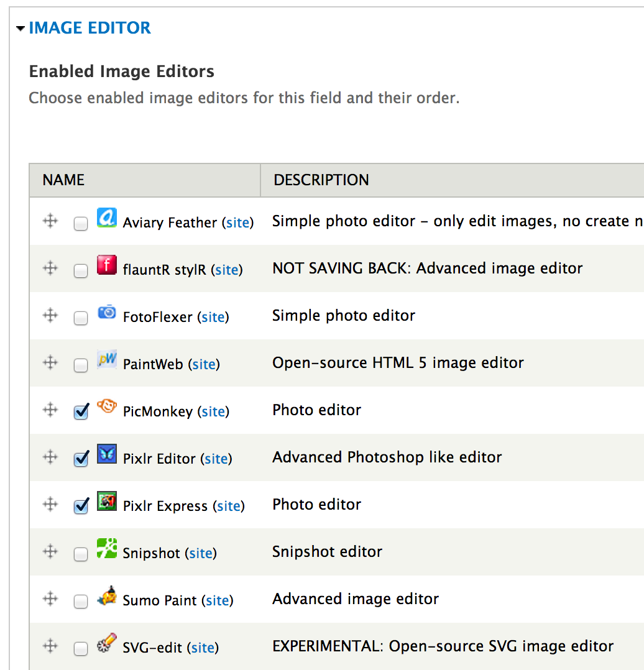
Task: Click the PaintWeb pW icon
Action: (107, 359)
